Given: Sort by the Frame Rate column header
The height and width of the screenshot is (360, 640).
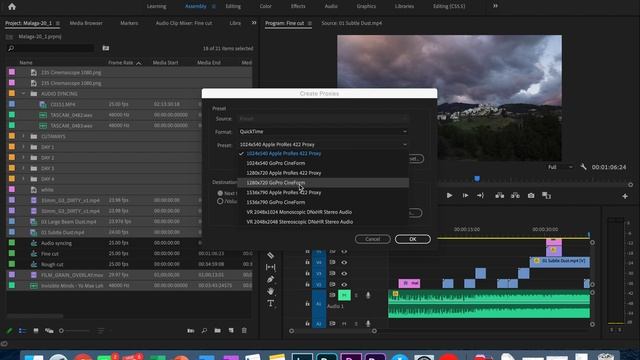Looking at the screenshot, I should 121,62.
